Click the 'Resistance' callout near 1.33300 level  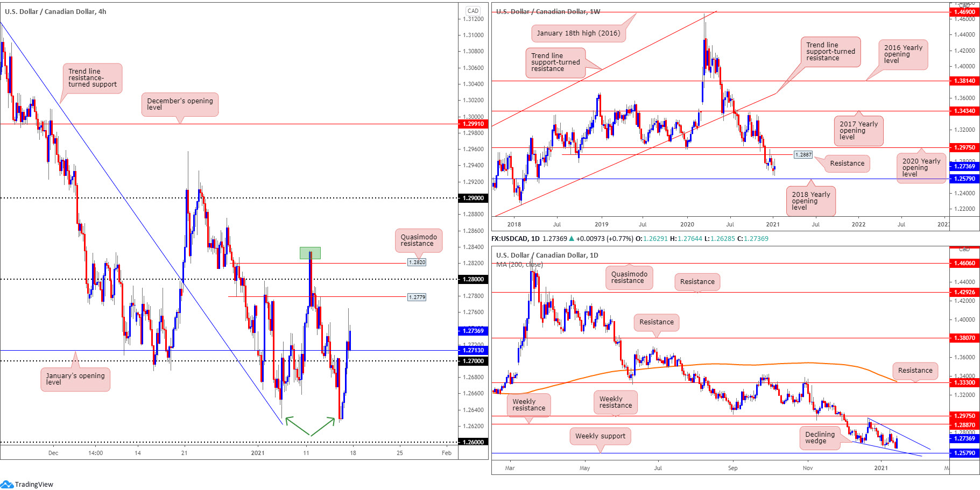point(915,371)
